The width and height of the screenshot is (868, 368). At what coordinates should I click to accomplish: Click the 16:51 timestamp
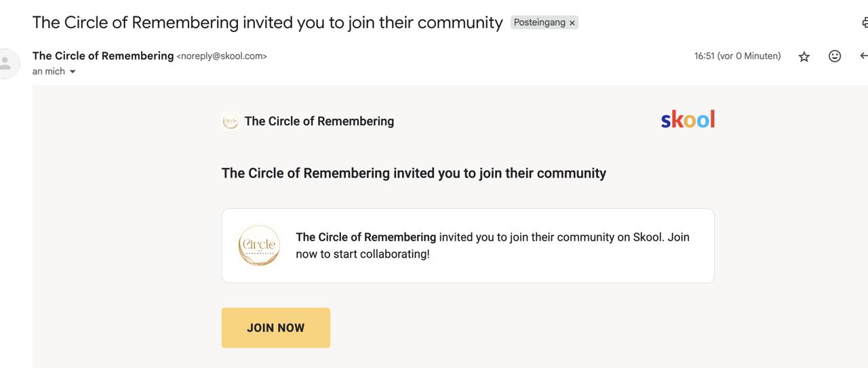point(737,56)
